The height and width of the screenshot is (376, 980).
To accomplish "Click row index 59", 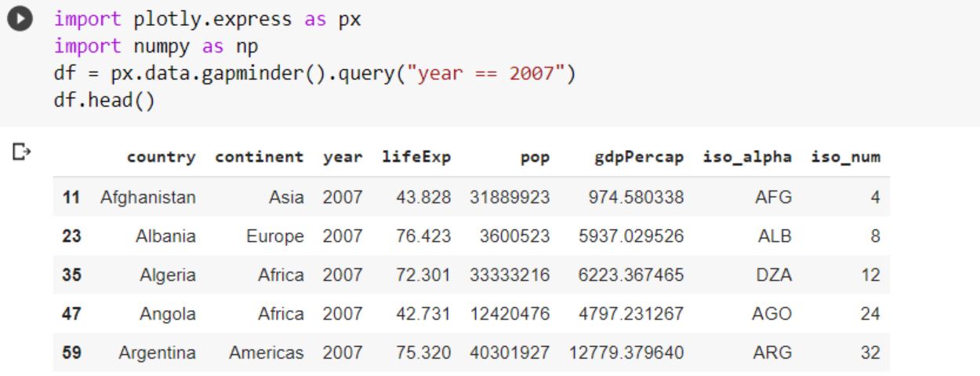I will pos(71,353).
